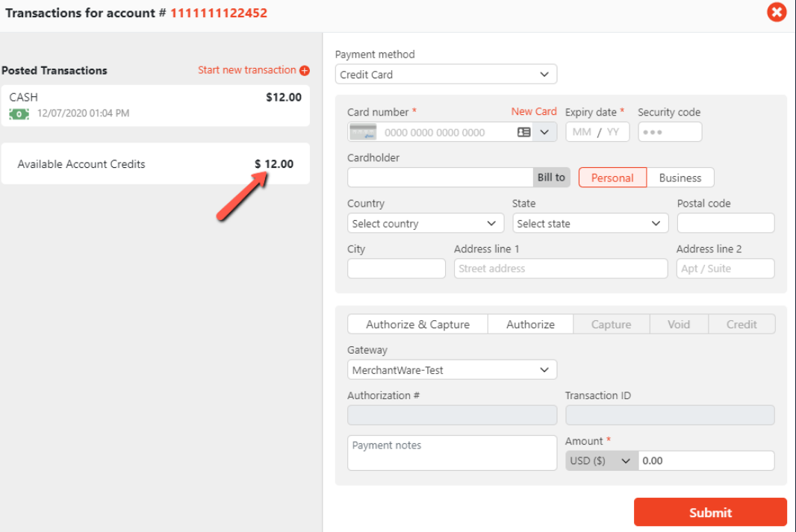Viewport: 796px width, 532px height.
Task: Click the Start new transaction link
Action: tap(247, 70)
